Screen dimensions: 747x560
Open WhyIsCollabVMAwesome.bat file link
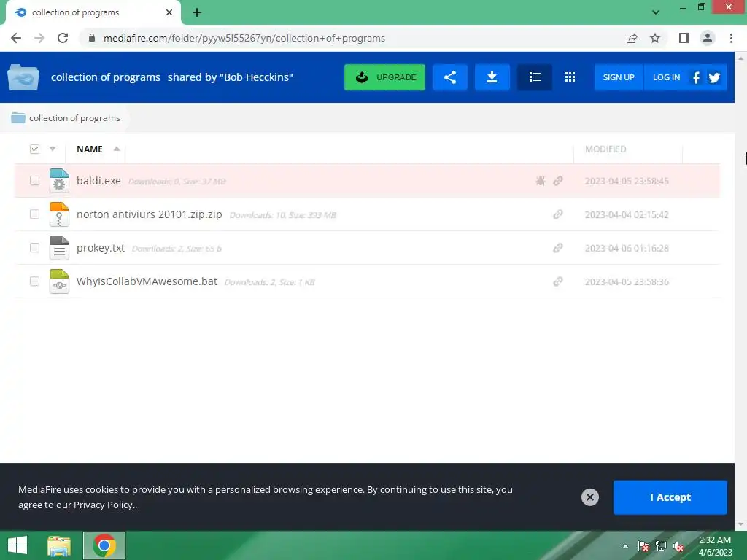pyautogui.click(x=147, y=281)
